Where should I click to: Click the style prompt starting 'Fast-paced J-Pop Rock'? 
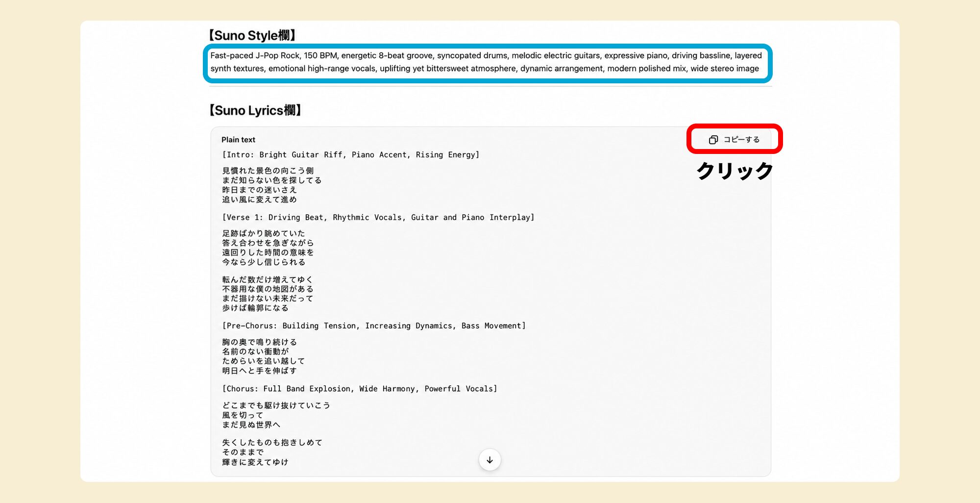[486, 62]
